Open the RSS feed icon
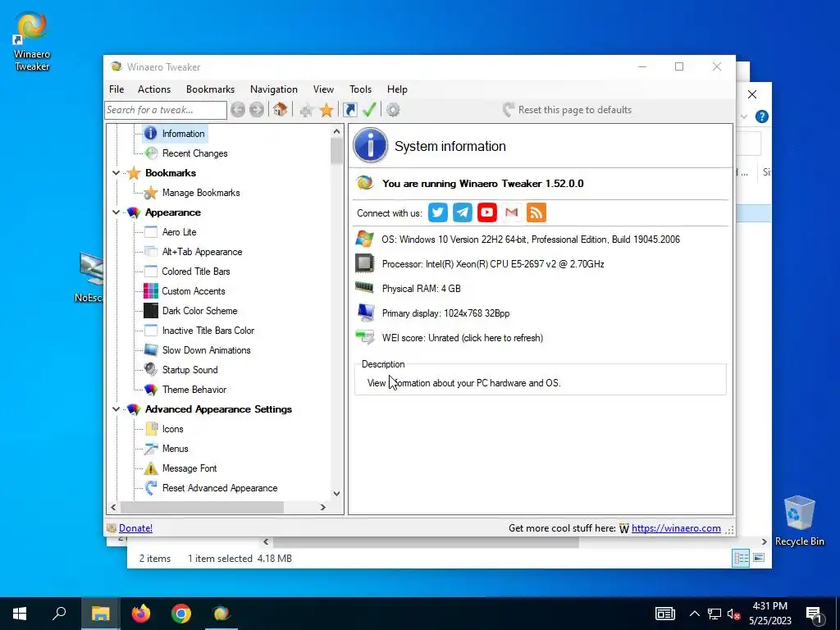The width and height of the screenshot is (840, 630). [x=536, y=212]
